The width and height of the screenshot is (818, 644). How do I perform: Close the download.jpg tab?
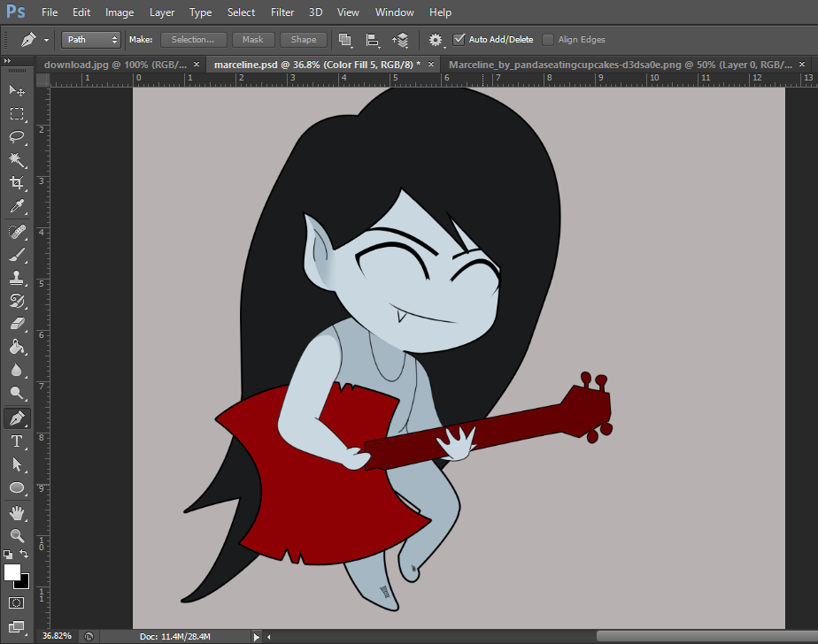click(x=197, y=65)
